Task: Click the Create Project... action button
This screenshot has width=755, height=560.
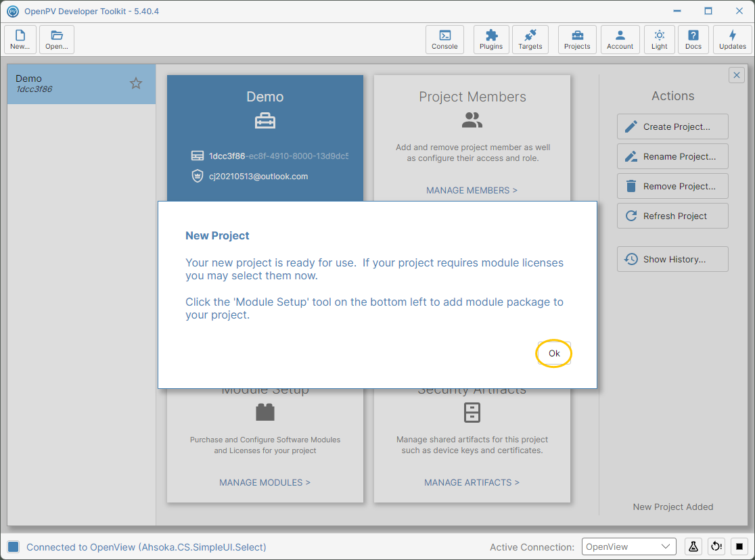Action: (x=672, y=126)
